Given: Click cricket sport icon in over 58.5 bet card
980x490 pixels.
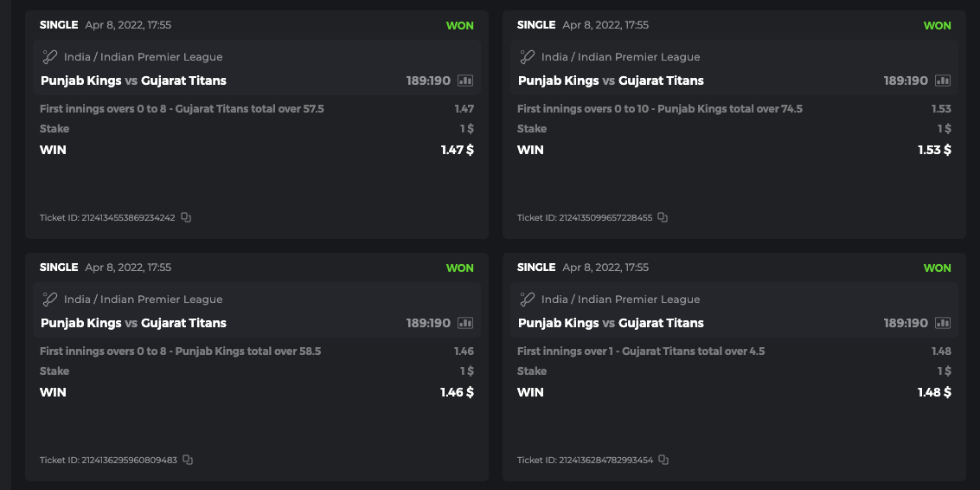Looking at the screenshot, I should tap(50, 300).
